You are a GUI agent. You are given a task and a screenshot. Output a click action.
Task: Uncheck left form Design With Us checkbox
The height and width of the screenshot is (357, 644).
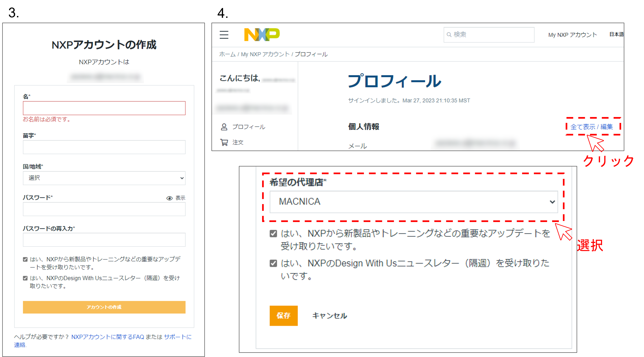(x=25, y=278)
